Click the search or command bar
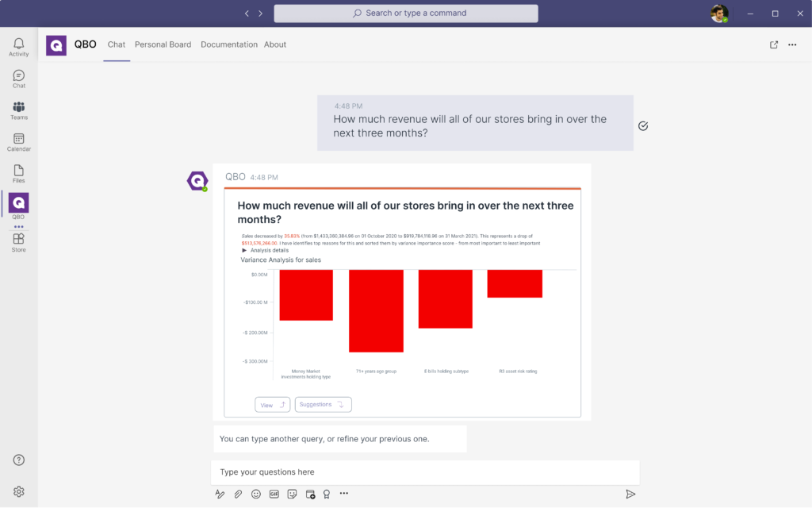 click(x=406, y=13)
